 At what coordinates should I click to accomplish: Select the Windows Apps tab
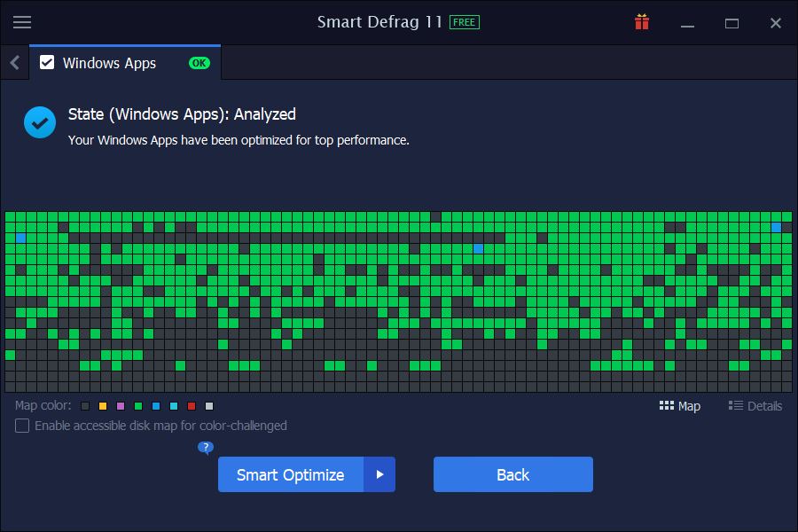pyautogui.click(x=109, y=62)
